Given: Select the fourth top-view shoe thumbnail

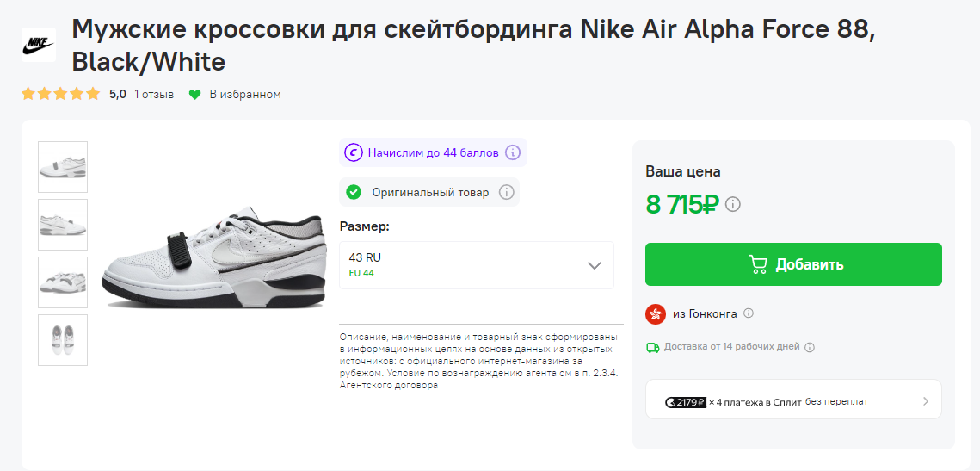Looking at the screenshot, I should pyautogui.click(x=63, y=340).
